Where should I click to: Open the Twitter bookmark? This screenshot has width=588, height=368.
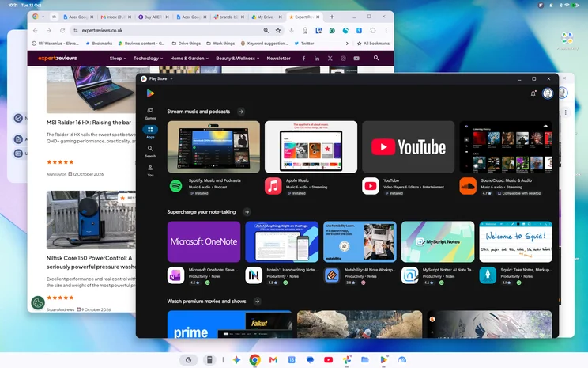point(304,44)
